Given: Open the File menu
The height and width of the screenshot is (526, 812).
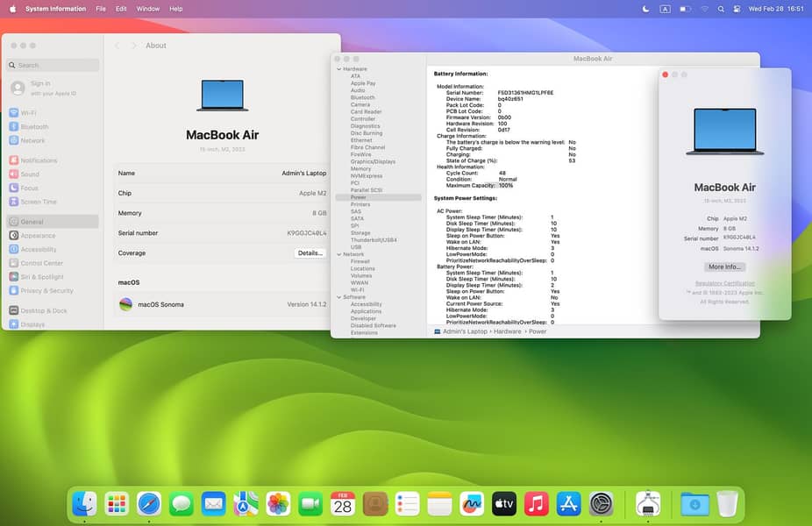Looking at the screenshot, I should (x=101, y=9).
